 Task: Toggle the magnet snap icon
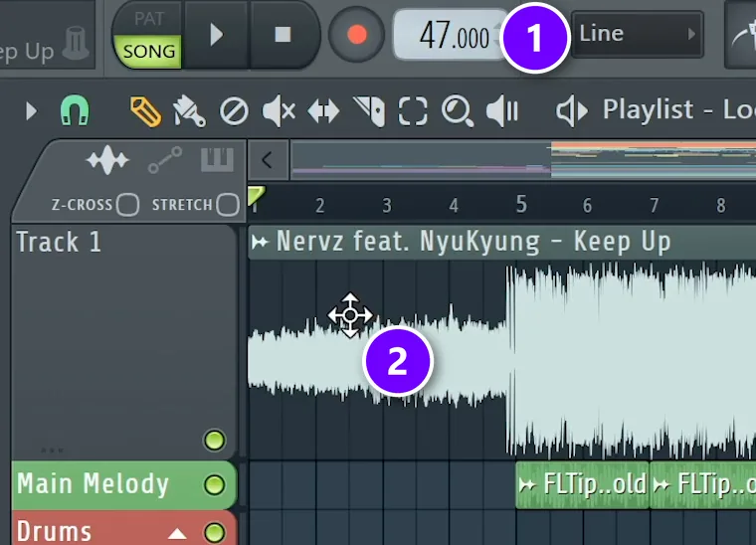coord(75,110)
